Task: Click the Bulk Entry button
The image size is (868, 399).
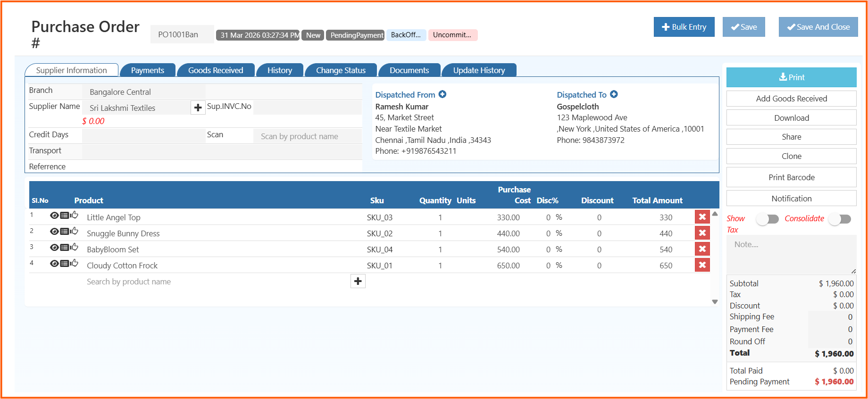Action: coord(684,27)
